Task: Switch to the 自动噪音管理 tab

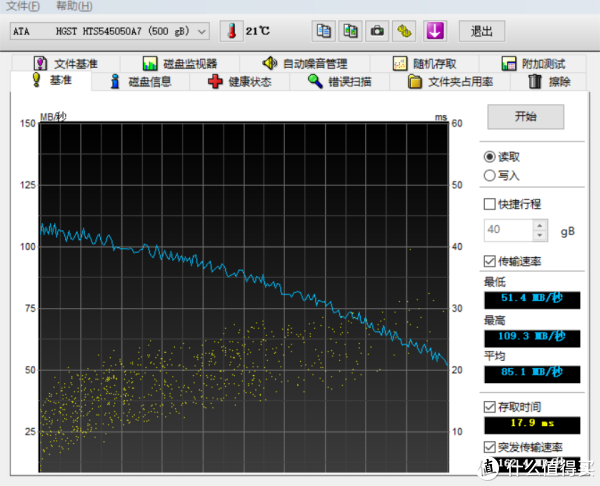Action: coord(305,64)
